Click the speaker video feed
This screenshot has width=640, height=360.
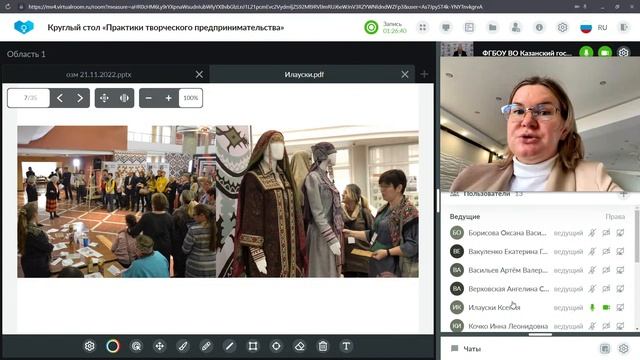click(540, 124)
